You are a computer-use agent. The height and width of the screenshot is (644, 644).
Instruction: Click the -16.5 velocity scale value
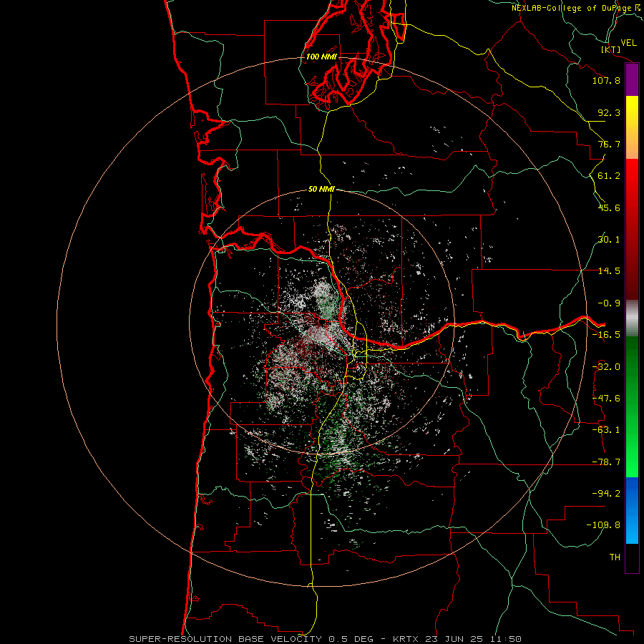[x=606, y=335]
